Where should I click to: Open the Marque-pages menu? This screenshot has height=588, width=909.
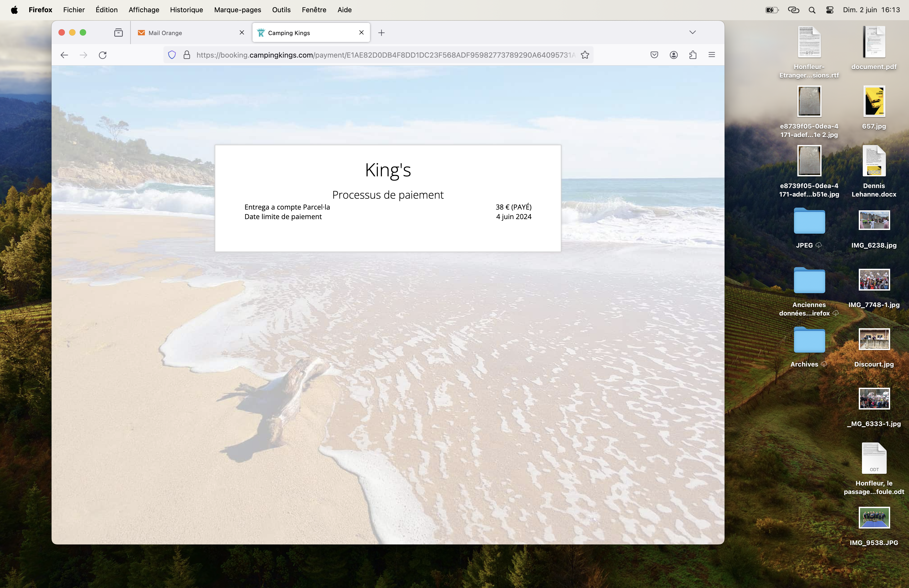coord(238,10)
